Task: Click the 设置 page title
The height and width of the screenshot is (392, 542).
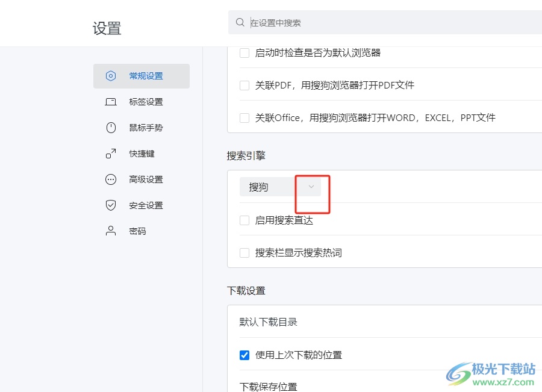Action: coord(107,28)
